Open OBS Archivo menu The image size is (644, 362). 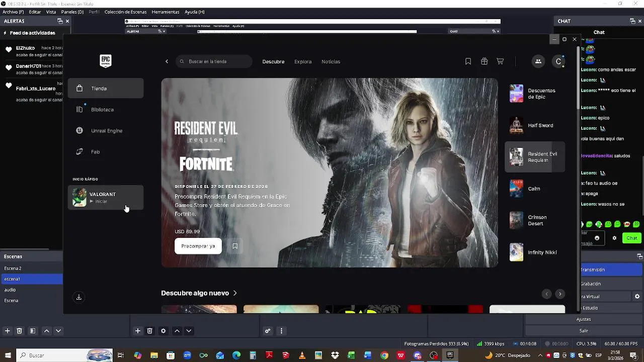pyautogui.click(x=13, y=12)
